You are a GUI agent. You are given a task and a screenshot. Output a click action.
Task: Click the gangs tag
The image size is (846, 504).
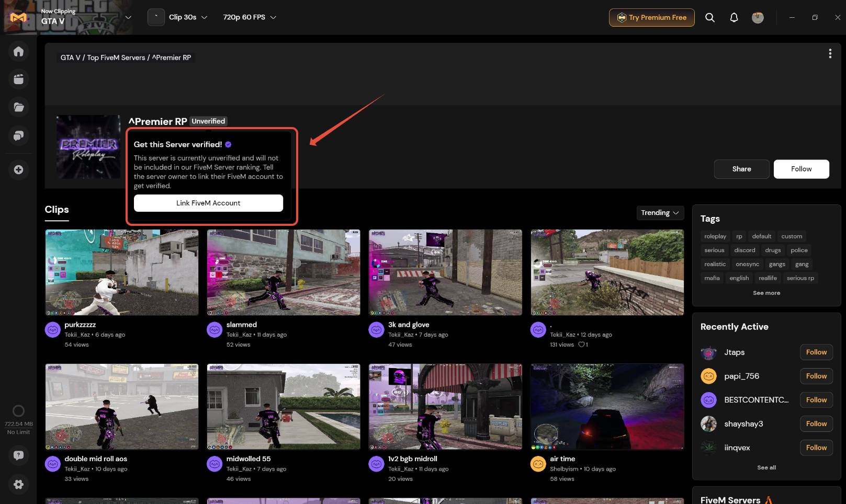(777, 264)
